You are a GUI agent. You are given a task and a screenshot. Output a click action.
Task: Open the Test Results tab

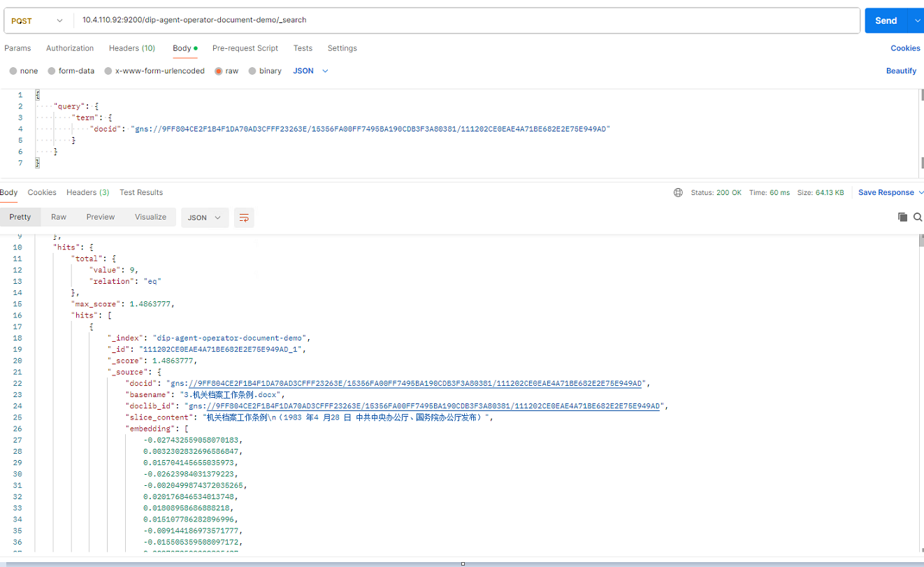tap(141, 192)
